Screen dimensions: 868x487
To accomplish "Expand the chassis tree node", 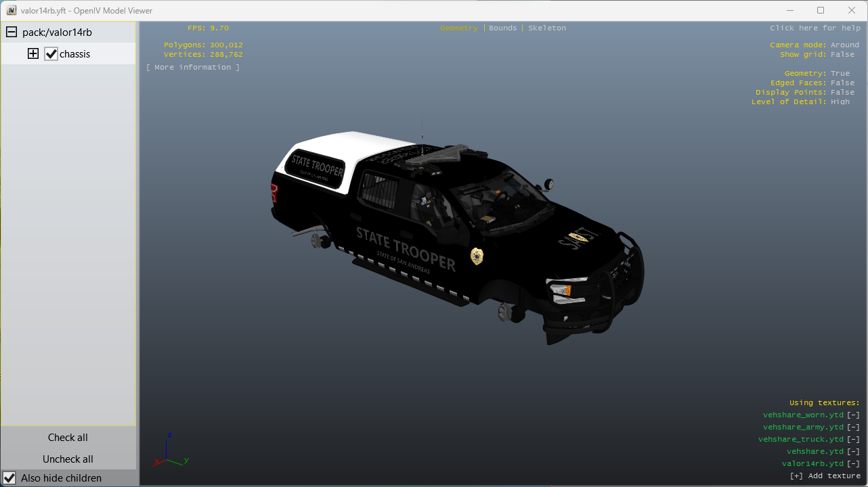I will (x=32, y=53).
